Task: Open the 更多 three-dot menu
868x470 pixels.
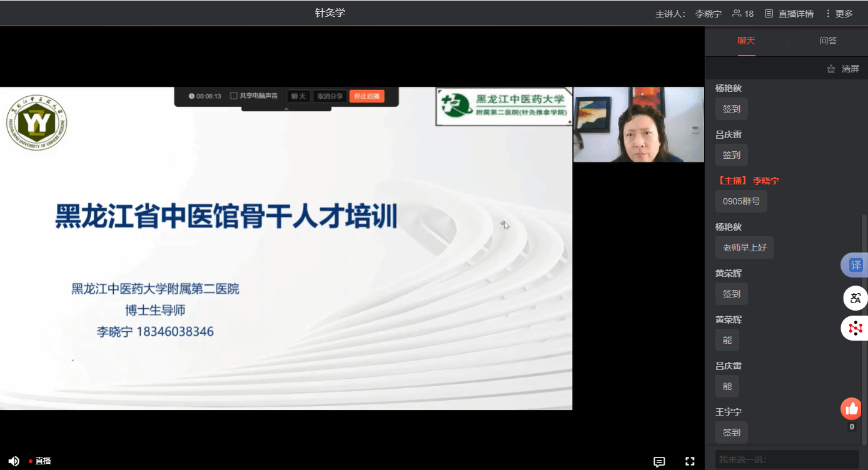Action: tap(839, 13)
